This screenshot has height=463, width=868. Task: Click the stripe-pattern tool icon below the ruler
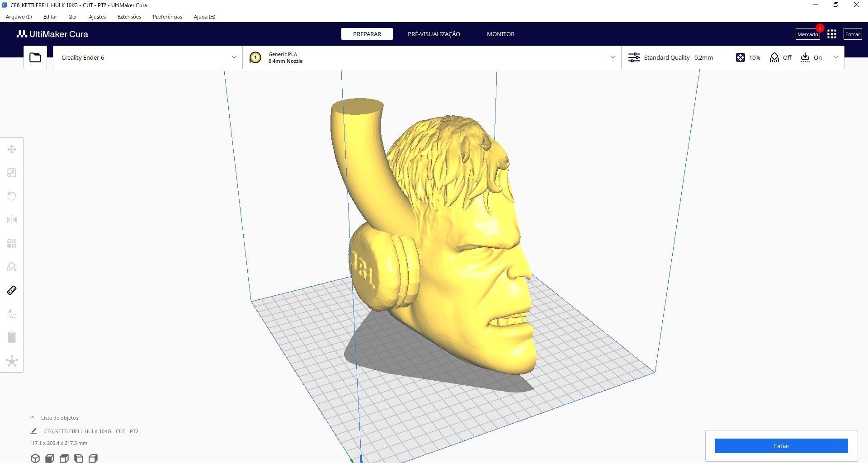click(12, 314)
